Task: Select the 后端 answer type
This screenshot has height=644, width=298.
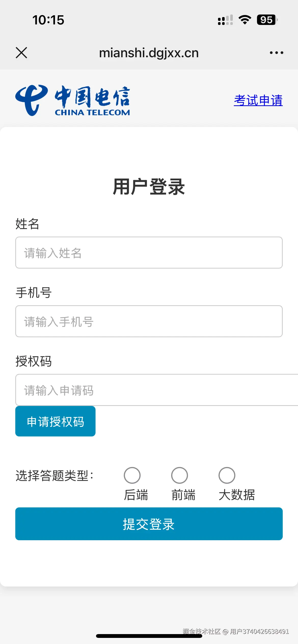Action: pos(132,475)
